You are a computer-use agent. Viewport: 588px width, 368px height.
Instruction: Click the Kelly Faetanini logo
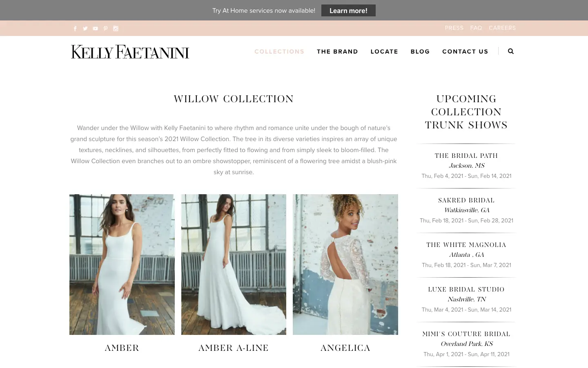pos(130,52)
